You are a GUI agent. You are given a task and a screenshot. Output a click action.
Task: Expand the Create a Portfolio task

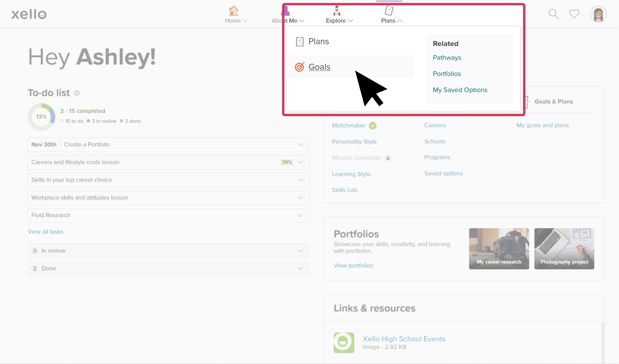click(300, 145)
